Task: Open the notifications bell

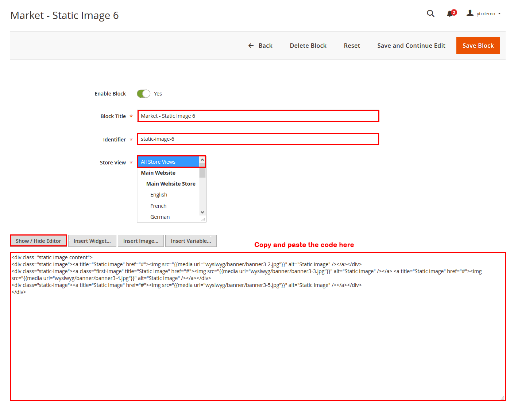Action: 450,13
